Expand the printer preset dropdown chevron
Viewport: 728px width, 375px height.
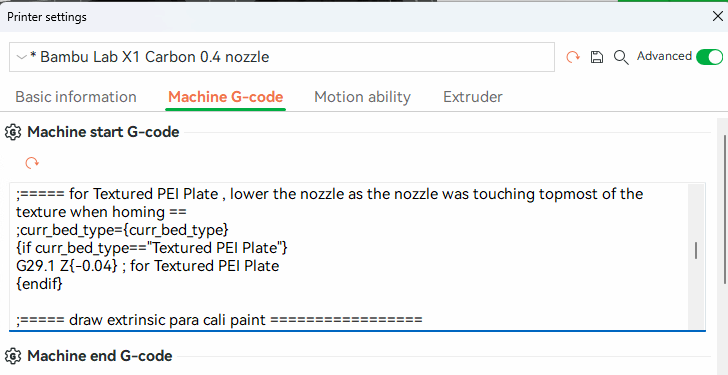point(21,57)
